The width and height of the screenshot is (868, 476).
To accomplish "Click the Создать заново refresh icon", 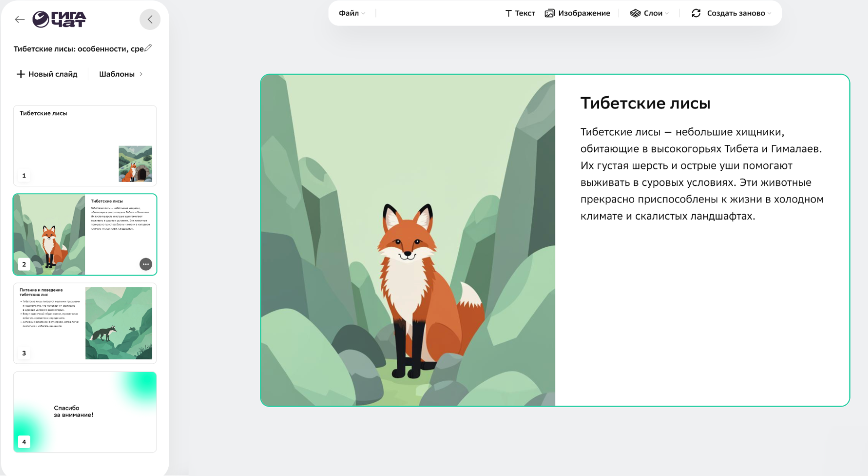I will [x=696, y=13].
